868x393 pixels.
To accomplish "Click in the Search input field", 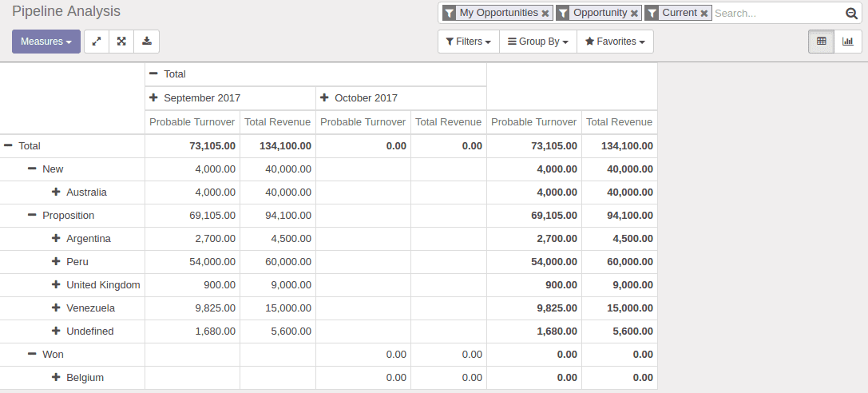I will (778, 14).
